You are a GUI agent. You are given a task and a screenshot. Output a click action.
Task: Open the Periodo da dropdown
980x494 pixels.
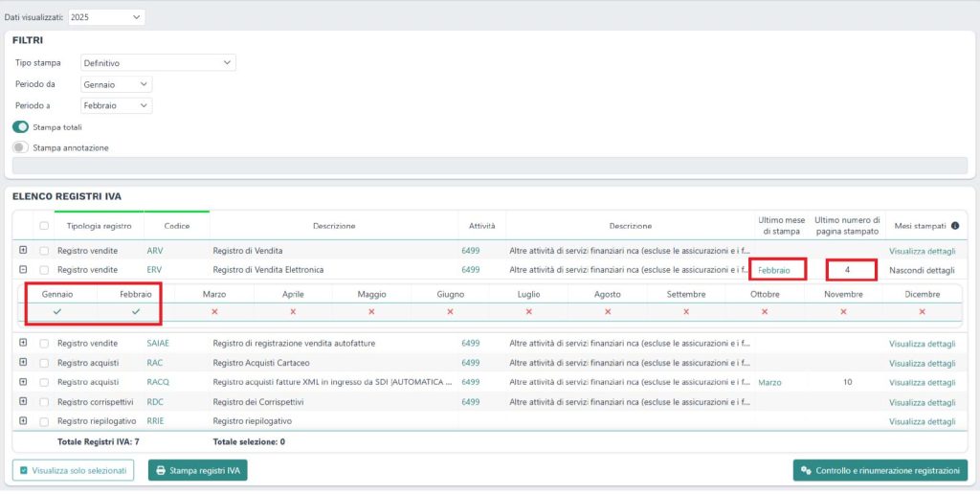(x=116, y=84)
